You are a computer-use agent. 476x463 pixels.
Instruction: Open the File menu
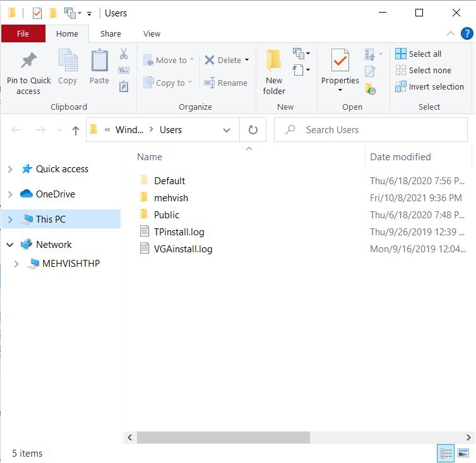[23, 33]
